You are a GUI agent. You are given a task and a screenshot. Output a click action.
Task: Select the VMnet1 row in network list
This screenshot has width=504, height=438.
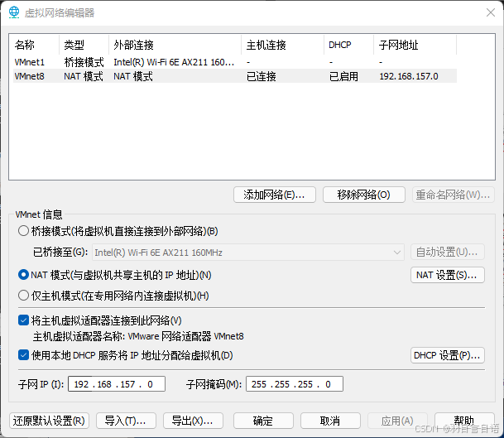tap(235, 62)
